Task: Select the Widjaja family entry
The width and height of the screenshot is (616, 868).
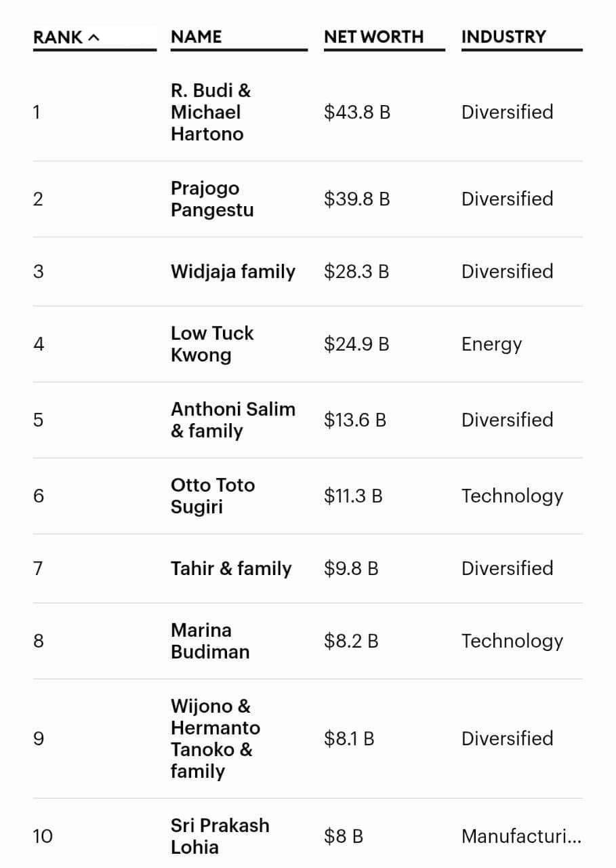Action: tap(232, 272)
